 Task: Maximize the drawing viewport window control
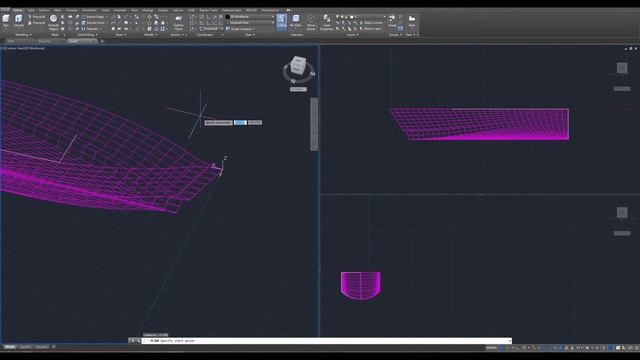coord(631,49)
